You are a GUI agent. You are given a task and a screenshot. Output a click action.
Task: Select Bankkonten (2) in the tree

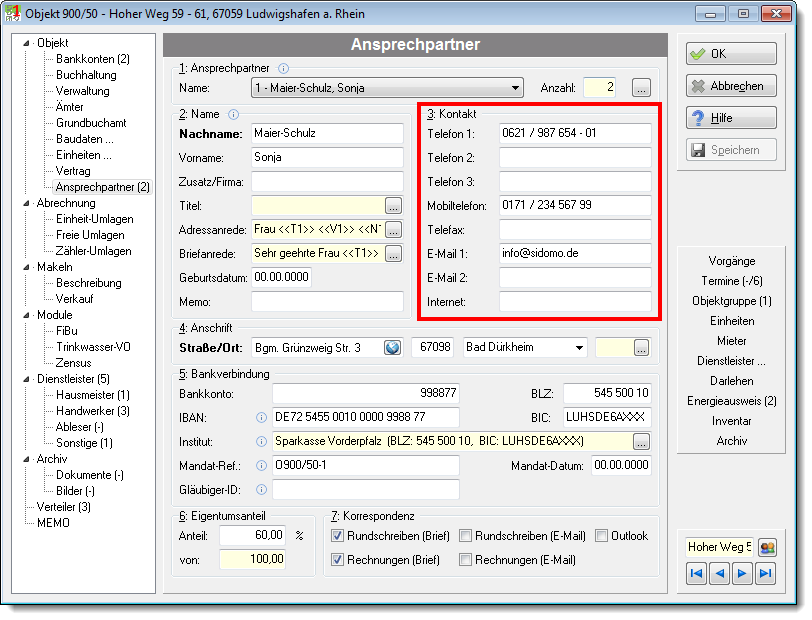(x=93, y=59)
